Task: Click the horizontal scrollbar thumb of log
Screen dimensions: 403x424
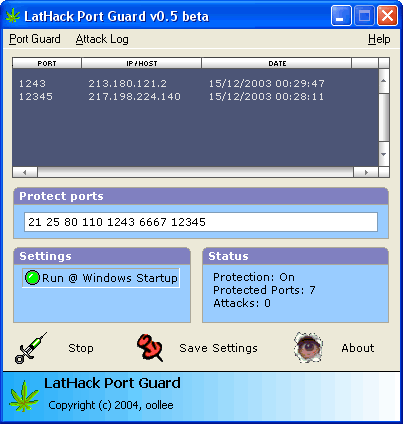Action: (x=195, y=172)
